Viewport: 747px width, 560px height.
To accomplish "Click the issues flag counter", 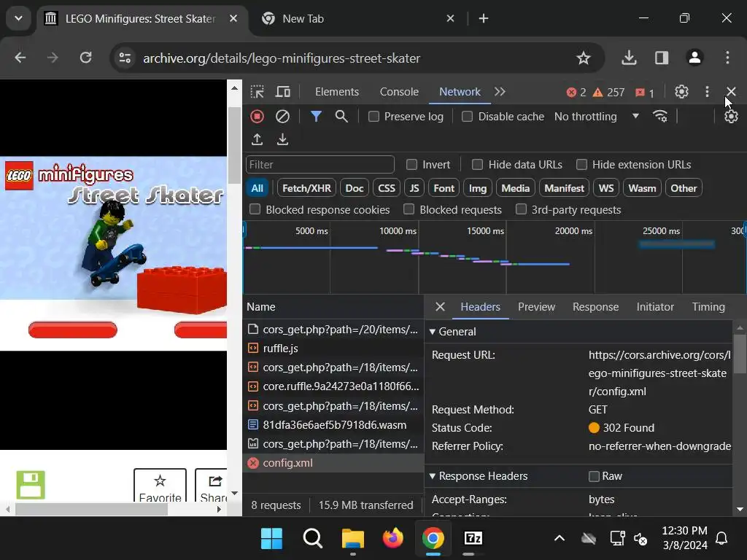I will coord(645,93).
